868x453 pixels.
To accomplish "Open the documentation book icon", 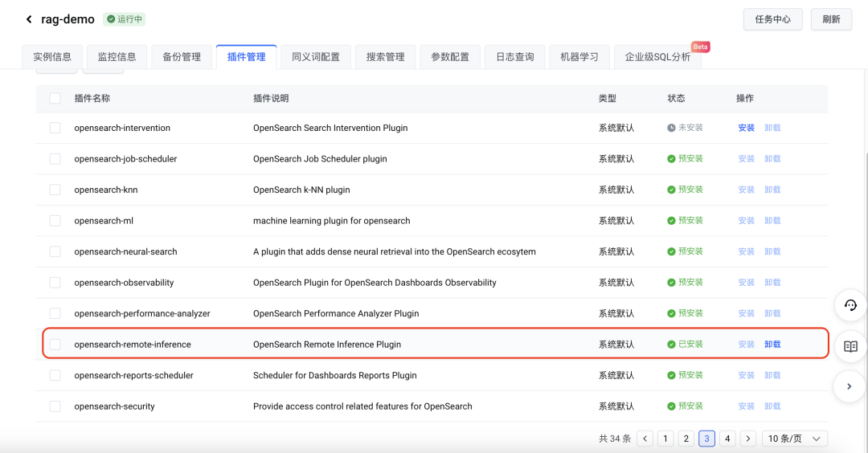I will pyautogui.click(x=850, y=346).
